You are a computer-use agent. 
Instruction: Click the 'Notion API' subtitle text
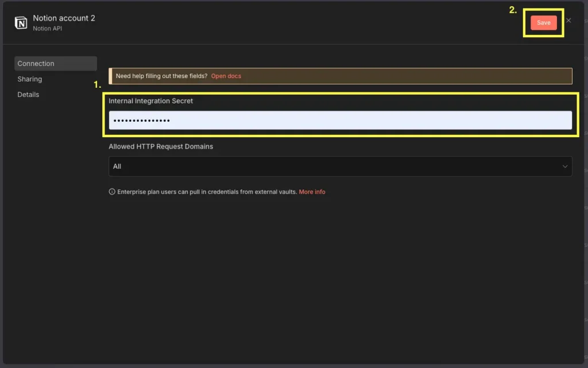click(47, 29)
